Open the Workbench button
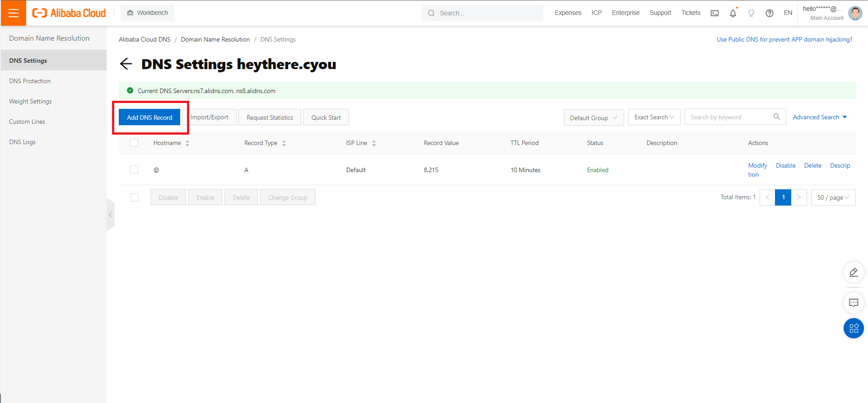The height and width of the screenshot is (403, 868). 147,13
